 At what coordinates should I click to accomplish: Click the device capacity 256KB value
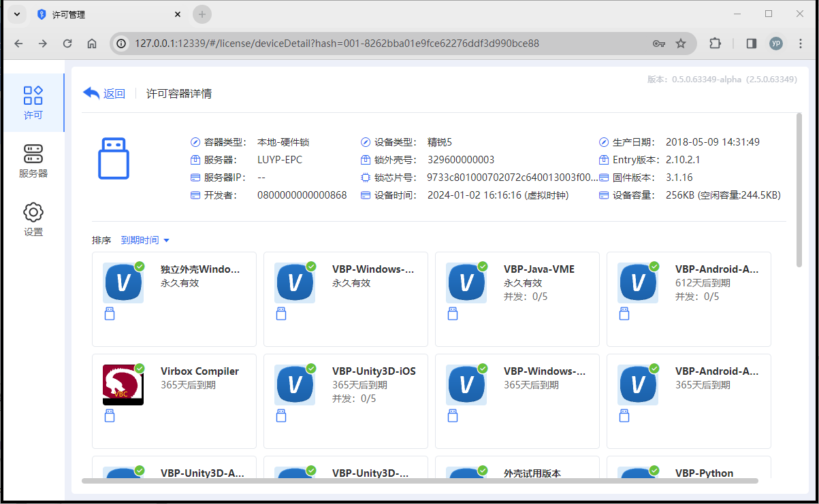coord(723,195)
